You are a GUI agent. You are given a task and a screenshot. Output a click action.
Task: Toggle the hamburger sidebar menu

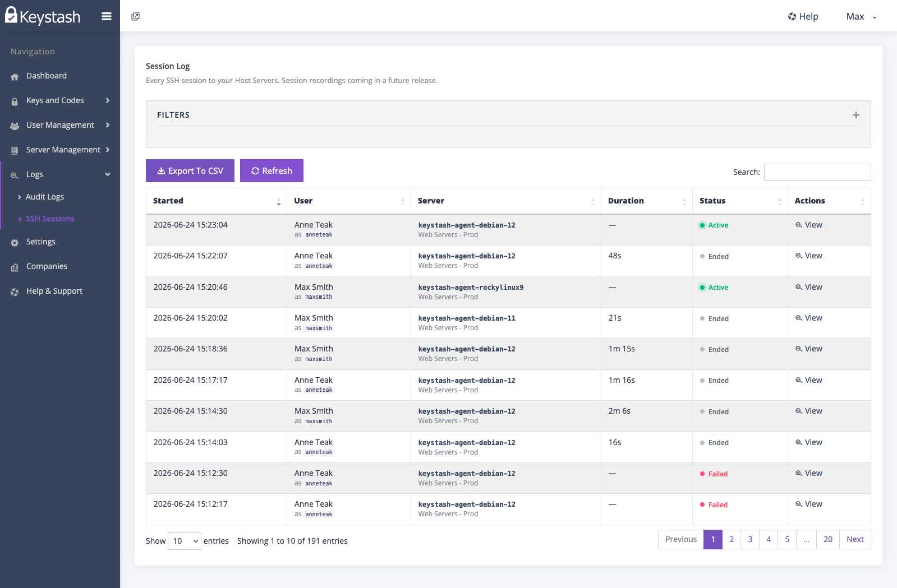point(107,16)
